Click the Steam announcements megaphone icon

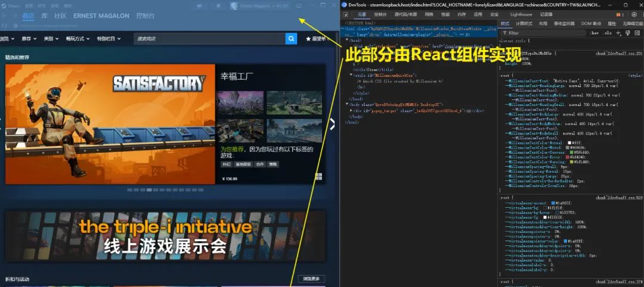pyautogui.click(x=200, y=6)
